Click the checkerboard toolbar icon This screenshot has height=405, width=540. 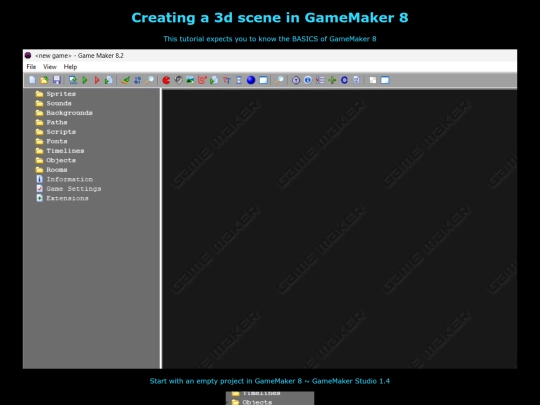[x=373, y=80]
